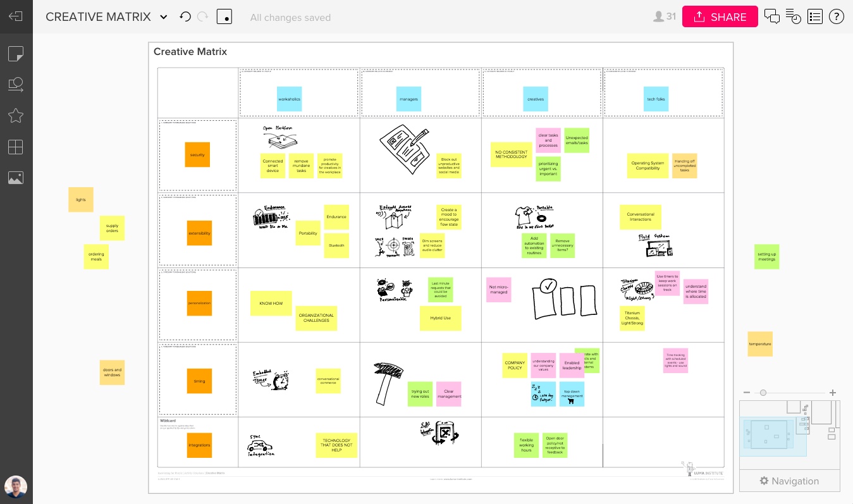Select the 'setting up meetings' green note
Screen dimensions: 853x504
tap(767, 257)
